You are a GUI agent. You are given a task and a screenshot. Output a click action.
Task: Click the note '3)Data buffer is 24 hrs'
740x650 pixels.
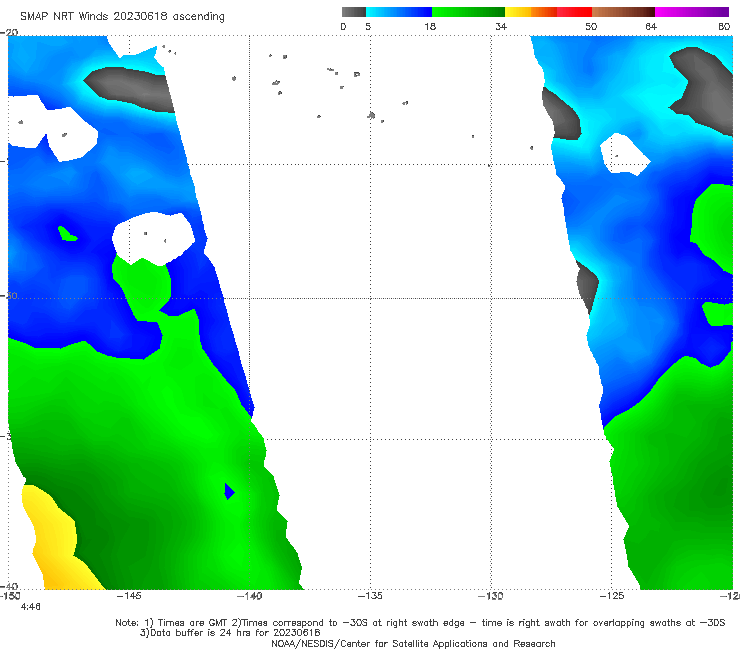click(230, 633)
